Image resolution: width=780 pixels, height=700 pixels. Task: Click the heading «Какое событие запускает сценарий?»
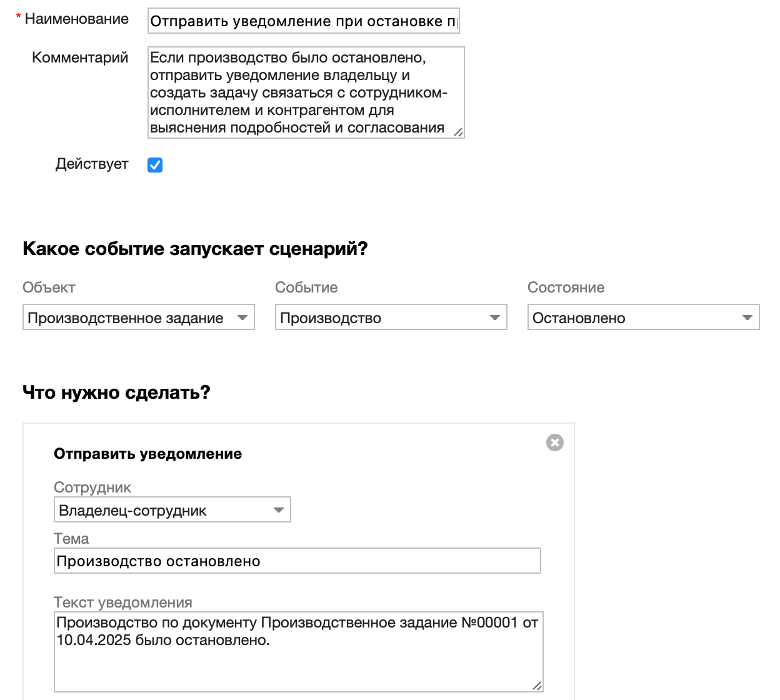(x=196, y=248)
